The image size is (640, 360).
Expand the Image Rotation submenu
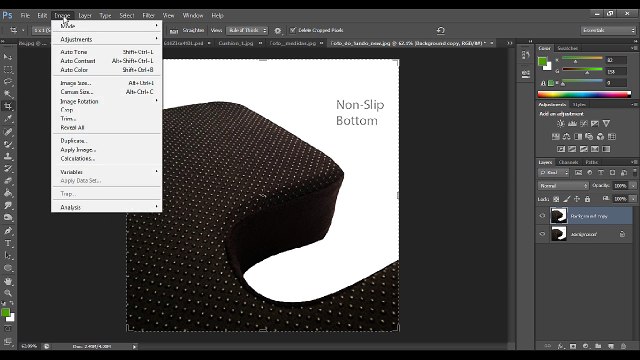tap(106, 101)
